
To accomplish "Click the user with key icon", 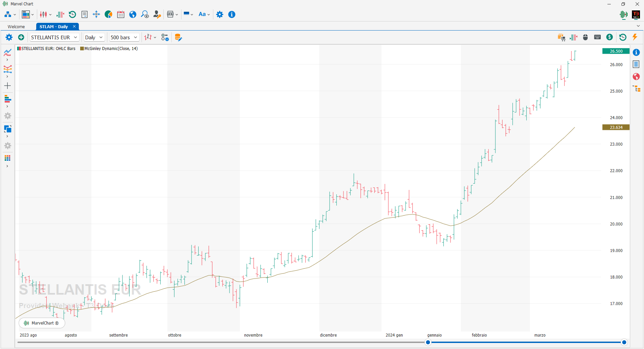I will pos(157,14).
